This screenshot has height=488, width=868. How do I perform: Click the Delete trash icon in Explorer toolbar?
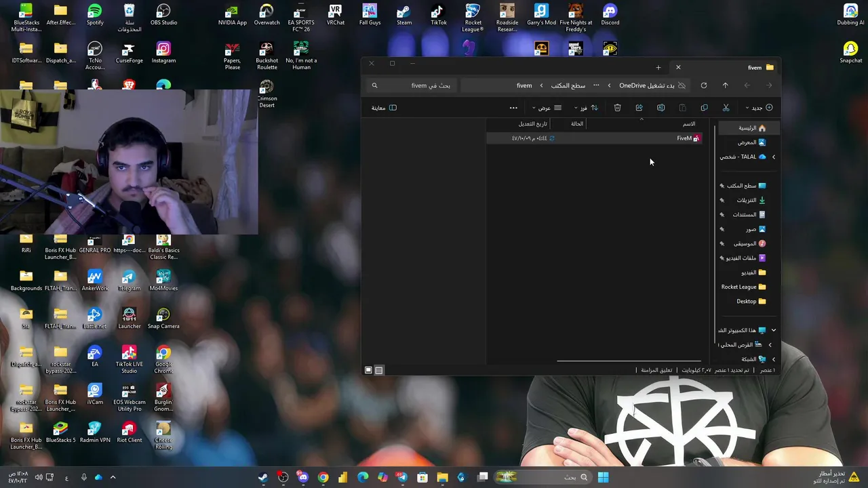(x=617, y=108)
